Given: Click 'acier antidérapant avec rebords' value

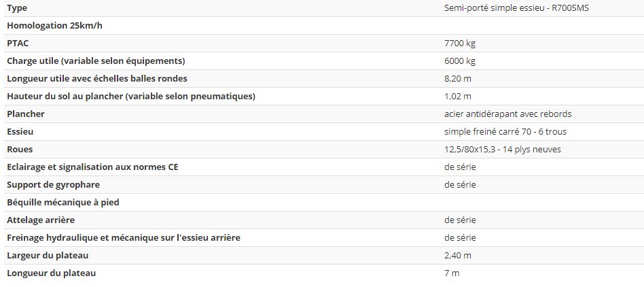Looking at the screenshot, I should [508, 114].
